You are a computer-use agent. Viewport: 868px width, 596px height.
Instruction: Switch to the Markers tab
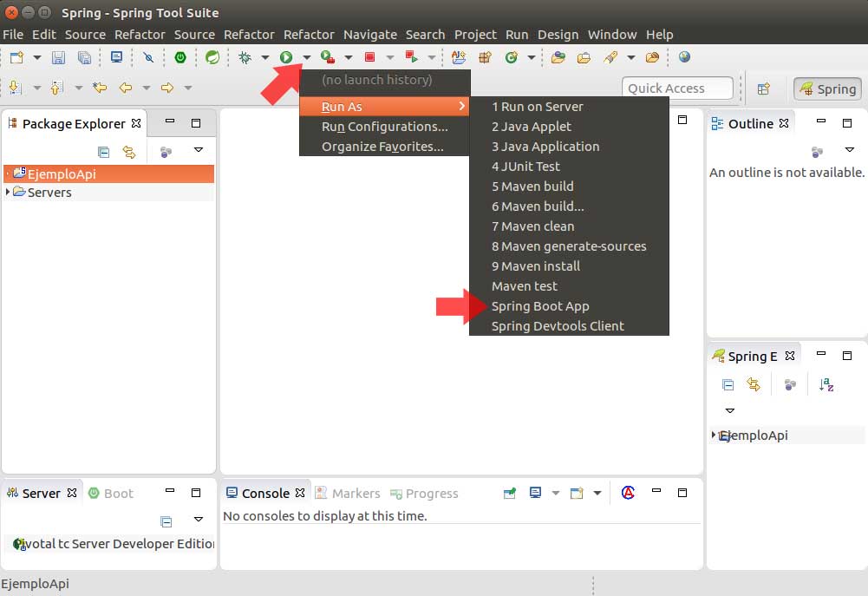(348, 493)
